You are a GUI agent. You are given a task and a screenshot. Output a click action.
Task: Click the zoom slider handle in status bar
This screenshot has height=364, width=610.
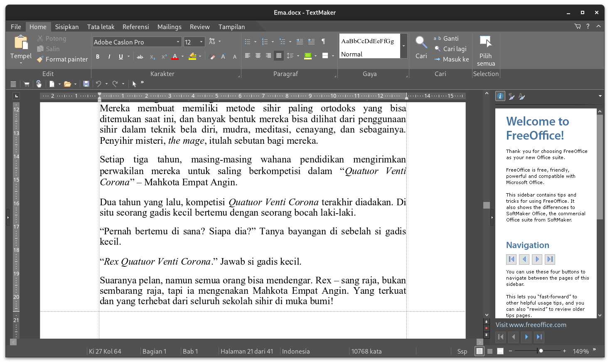click(x=541, y=351)
